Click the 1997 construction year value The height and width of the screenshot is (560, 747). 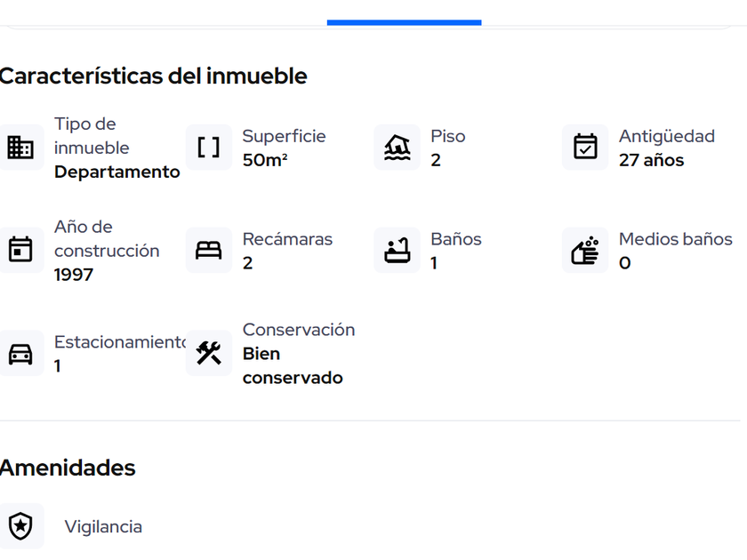pyautogui.click(x=74, y=276)
